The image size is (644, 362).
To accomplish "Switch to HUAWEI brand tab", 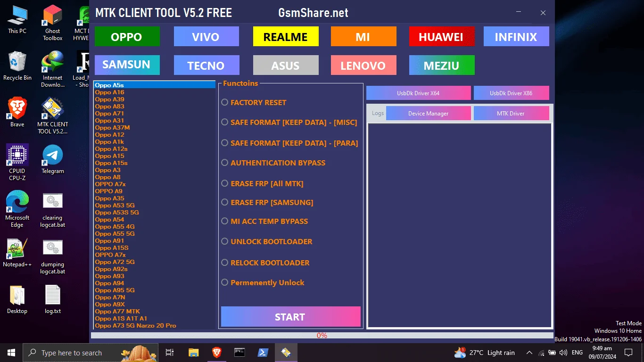I will (442, 36).
